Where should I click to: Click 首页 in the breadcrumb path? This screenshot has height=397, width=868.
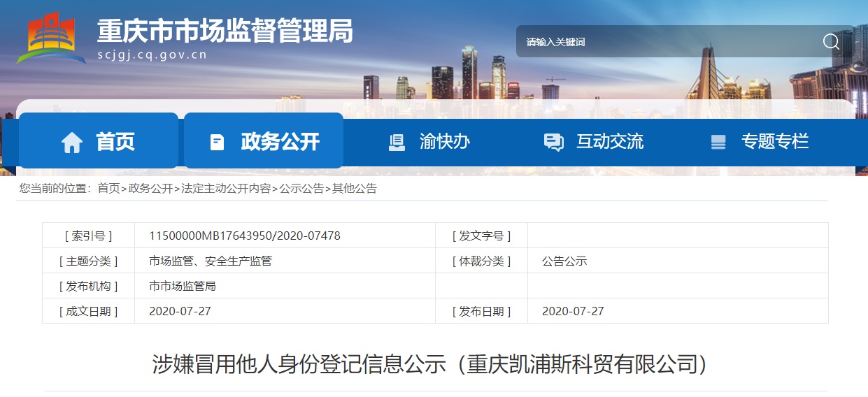coord(108,189)
